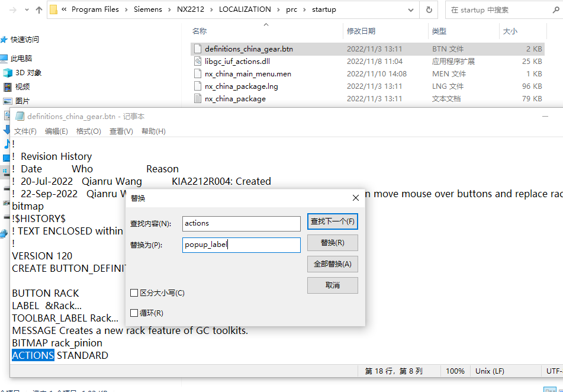
Task: Click the Up directory arrow in Explorer
Action: [39, 9]
